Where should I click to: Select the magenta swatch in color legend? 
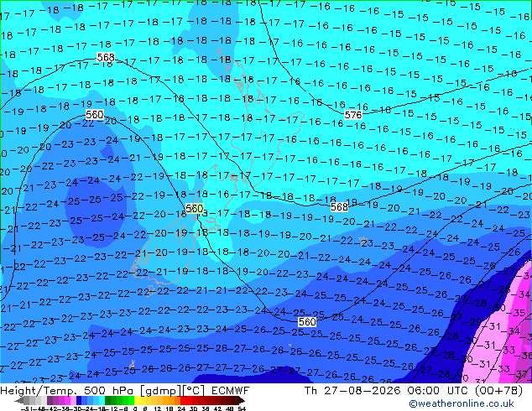click(x=67, y=400)
